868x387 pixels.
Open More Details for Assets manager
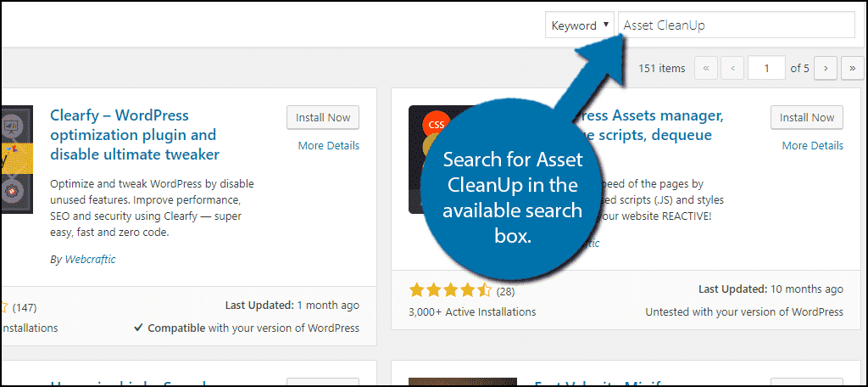click(x=813, y=146)
